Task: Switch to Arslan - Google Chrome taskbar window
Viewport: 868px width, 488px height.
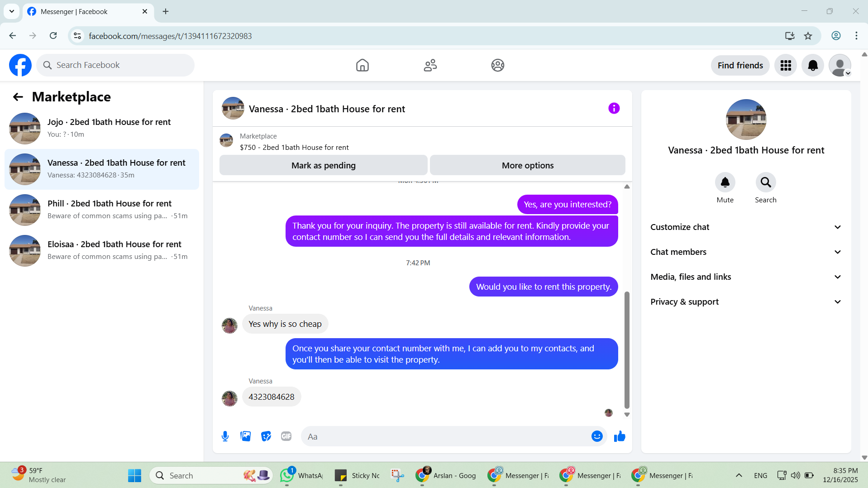Action: [446, 475]
